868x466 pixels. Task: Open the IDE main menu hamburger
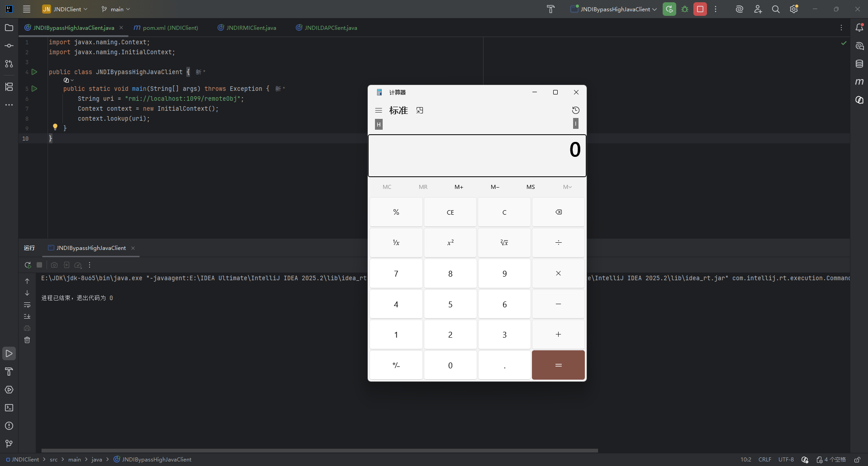click(x=27, y=9)
